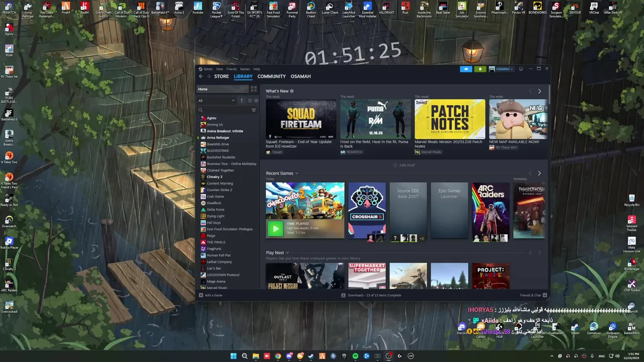Screen dimensions: 644x362
Task: Click Home button in library sidebar
Action: [223, 89]
